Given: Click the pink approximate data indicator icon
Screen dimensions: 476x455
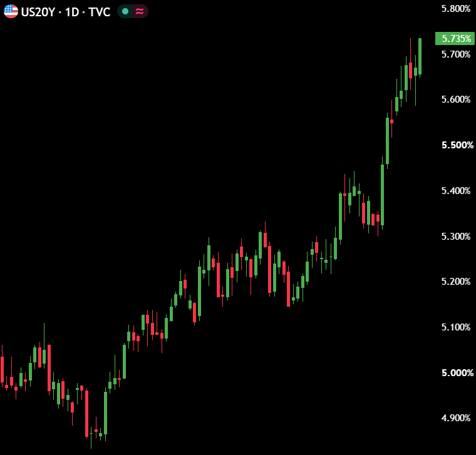Looking at the screenshot, I should coord(140,11).
